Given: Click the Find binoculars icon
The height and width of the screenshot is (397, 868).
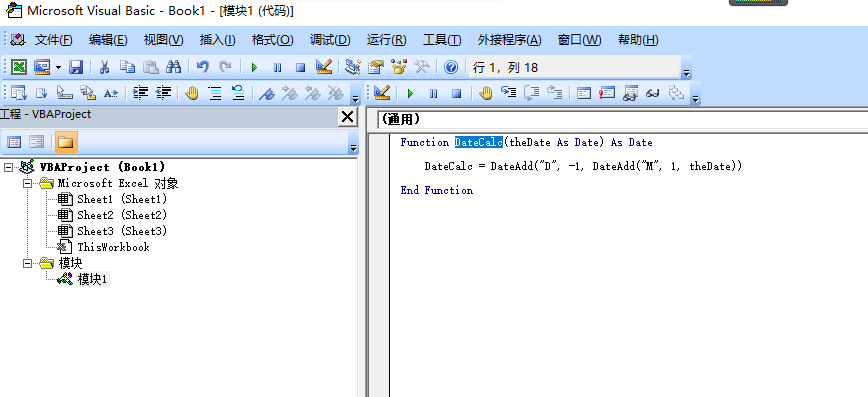Looking at the screenshot, I should coord(174,68).
